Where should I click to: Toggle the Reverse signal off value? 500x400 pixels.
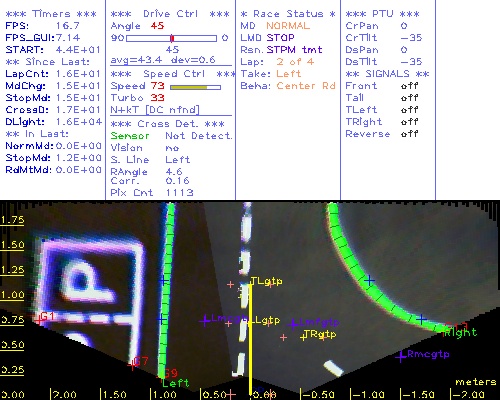(410, 134)
